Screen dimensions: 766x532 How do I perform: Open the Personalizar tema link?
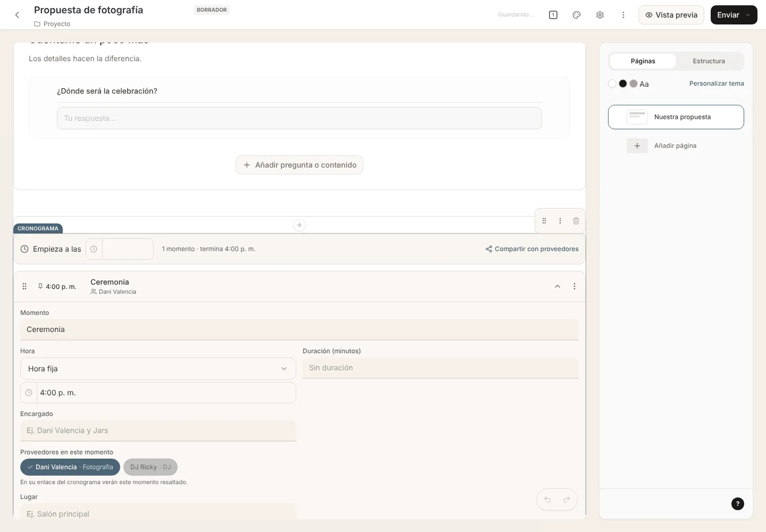(717, 84)
